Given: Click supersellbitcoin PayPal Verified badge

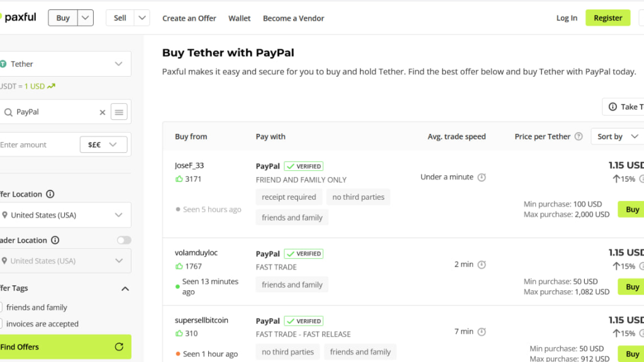Looking at the screenshot, I should pos(304,321).
